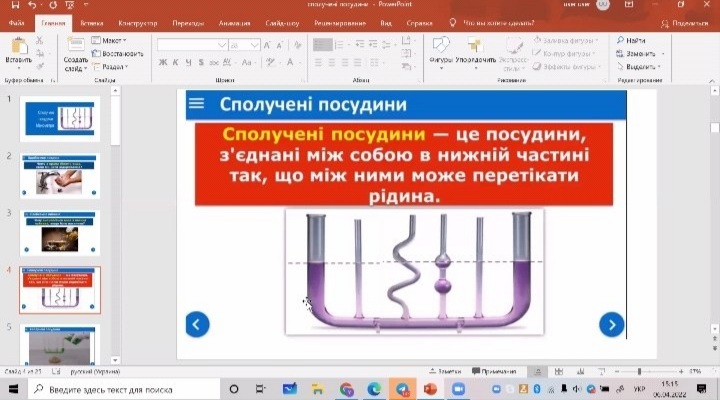The height and width of the screenshot is (400, 720).
Task: Click the Paste (Вставить) clipboard icon
Action: click(19, 47)
